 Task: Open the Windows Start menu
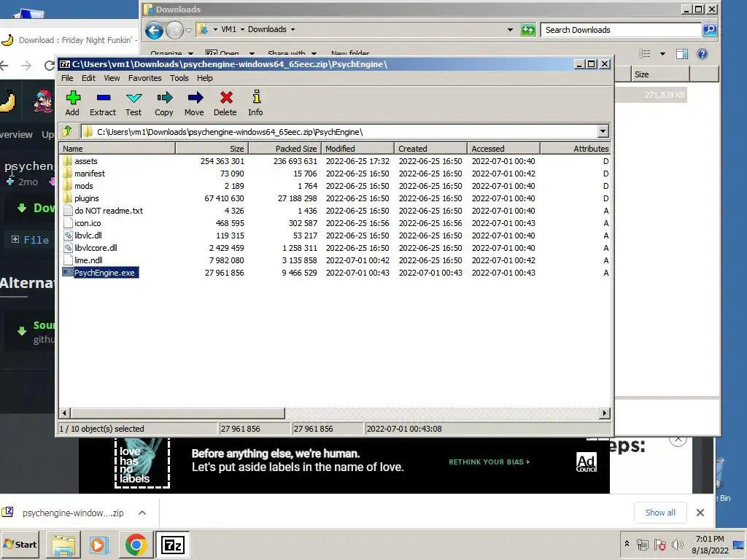tap(20, 544)
